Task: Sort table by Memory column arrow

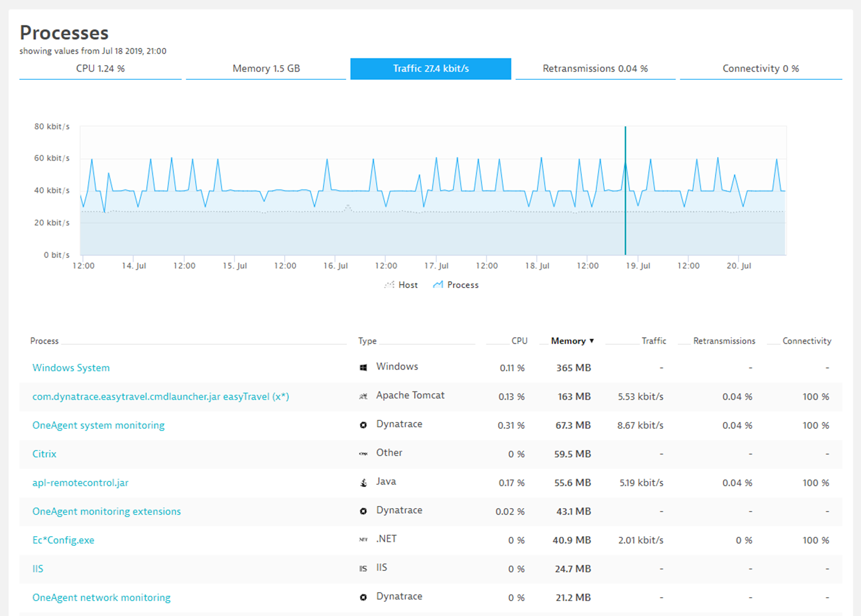Action: (592, 341)
